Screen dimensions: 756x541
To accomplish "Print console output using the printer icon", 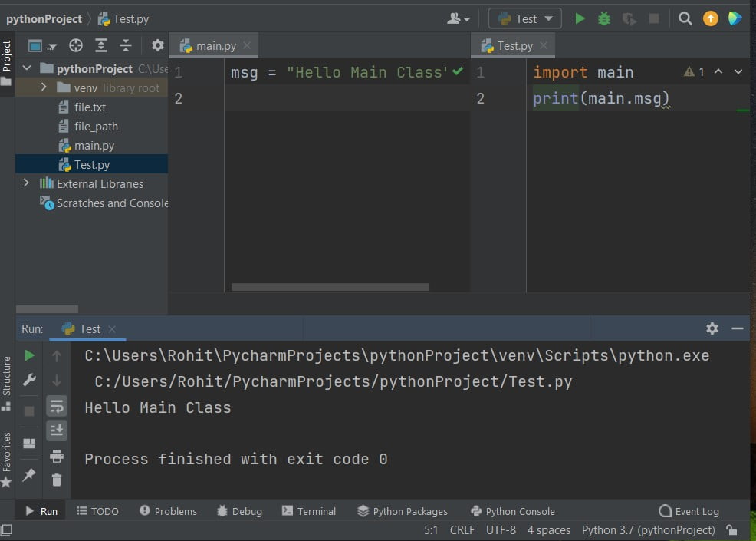I will tap(57, 455).
